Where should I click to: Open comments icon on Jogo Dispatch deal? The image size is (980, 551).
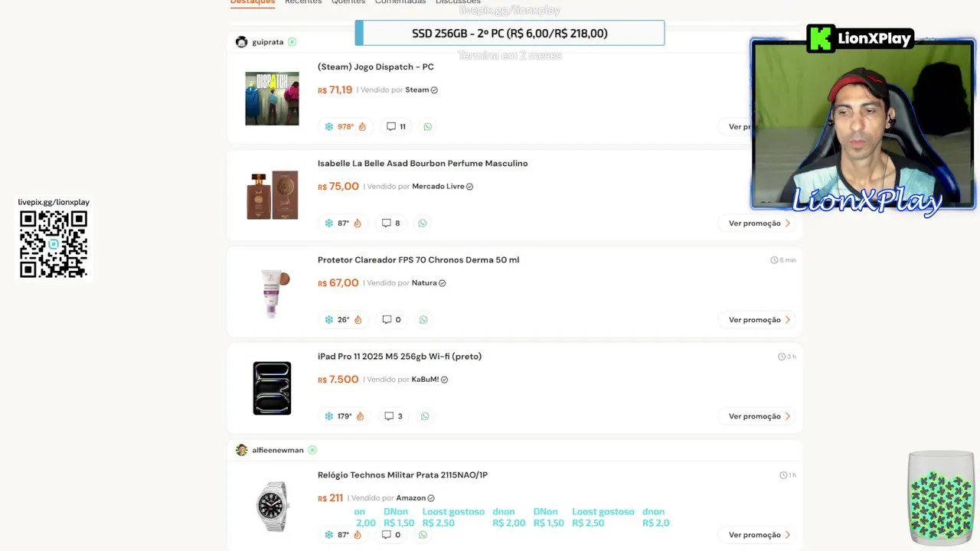(391, 126)
